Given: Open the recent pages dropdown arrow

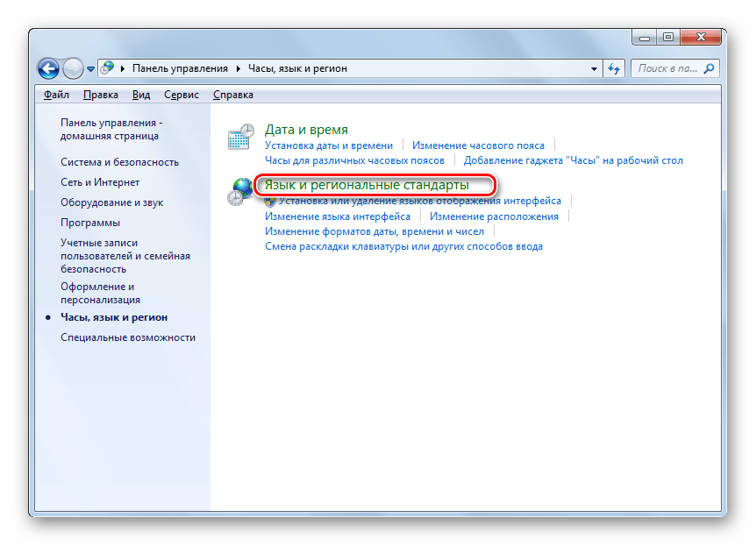Looking at the screenshot, I should tap(90, 69).
